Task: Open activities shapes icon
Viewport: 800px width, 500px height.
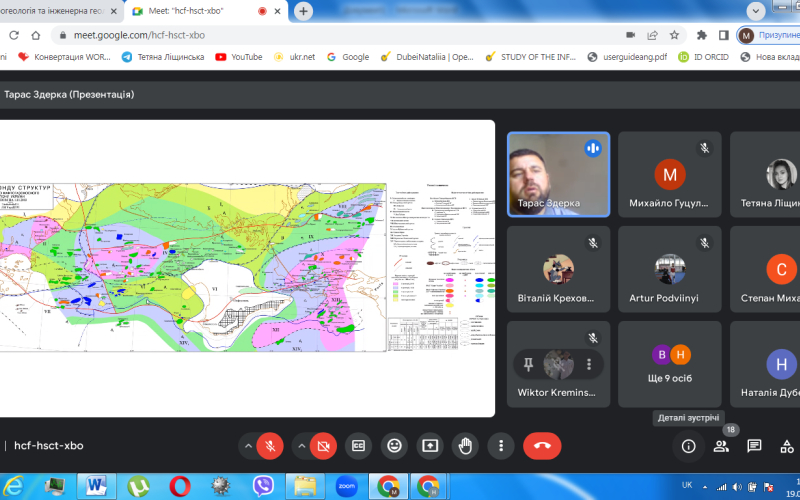Action: (787, 446)
